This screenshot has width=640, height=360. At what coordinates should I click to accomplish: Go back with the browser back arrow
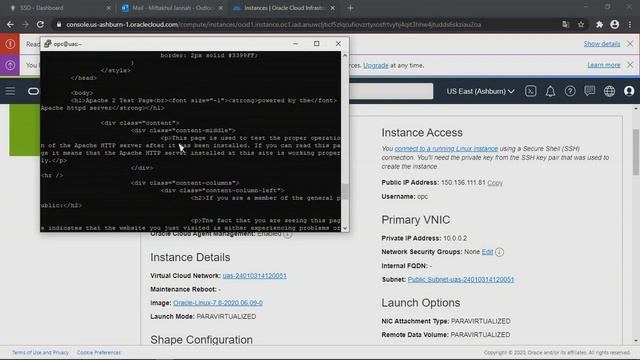[10, 24]
